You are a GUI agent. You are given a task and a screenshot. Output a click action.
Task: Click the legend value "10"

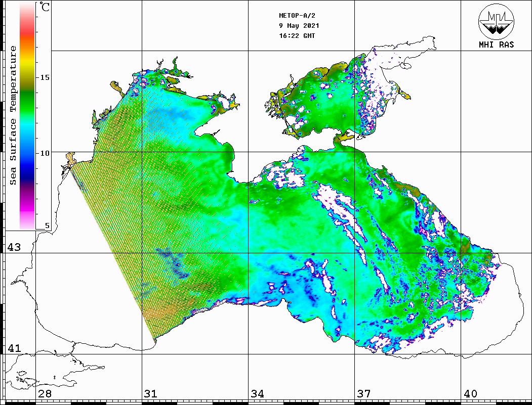tap(45, 153)
